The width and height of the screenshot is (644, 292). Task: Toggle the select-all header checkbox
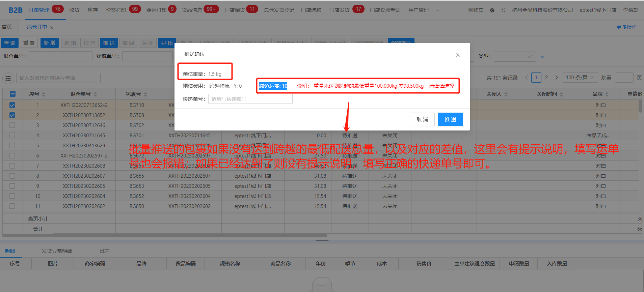coord(12,94)
